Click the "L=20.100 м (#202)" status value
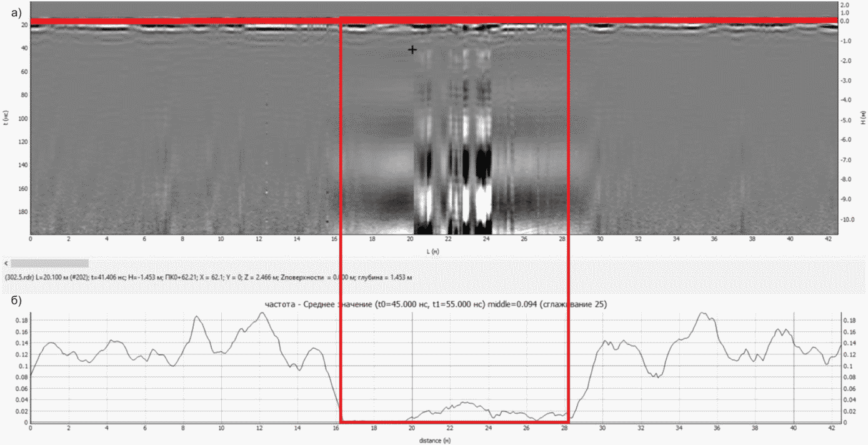 click(62, 277)
